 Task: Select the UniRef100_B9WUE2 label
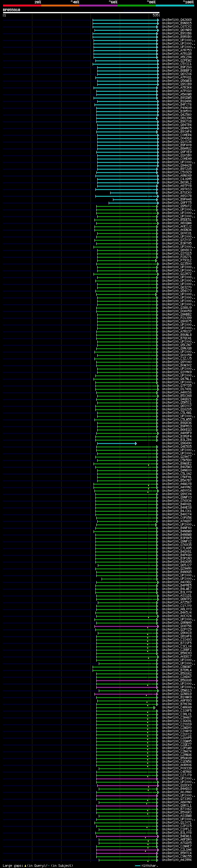point(176,464)
